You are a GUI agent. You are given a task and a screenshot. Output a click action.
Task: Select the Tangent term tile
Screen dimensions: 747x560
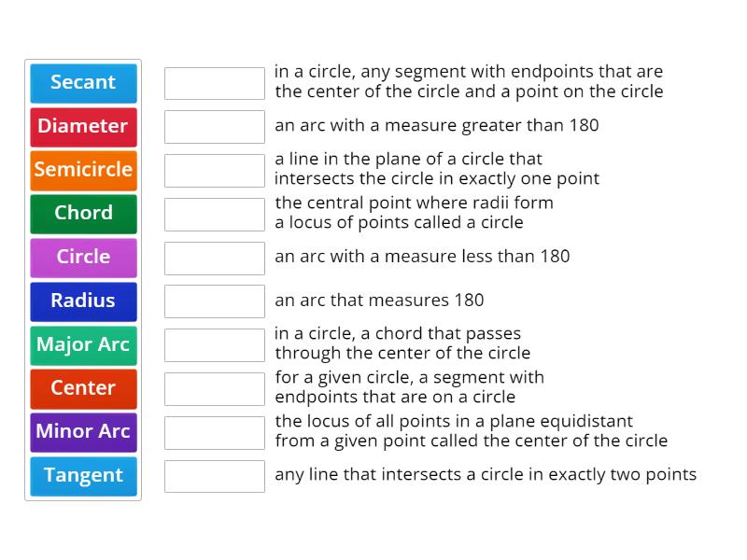pos(83,476)
